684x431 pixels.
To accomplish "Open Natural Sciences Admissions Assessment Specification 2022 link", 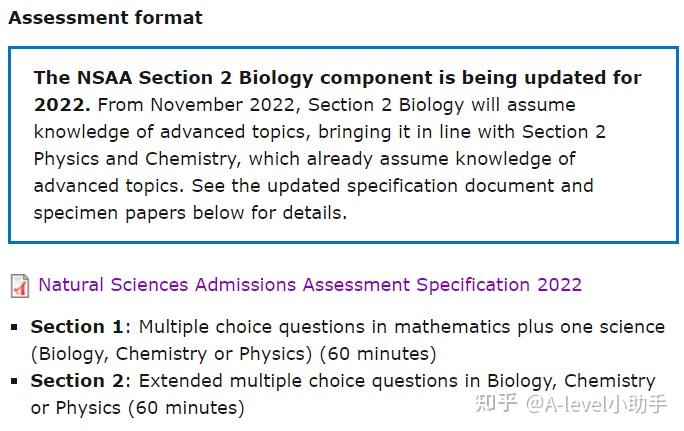I will pyautogui.click(x=310, y=285).
